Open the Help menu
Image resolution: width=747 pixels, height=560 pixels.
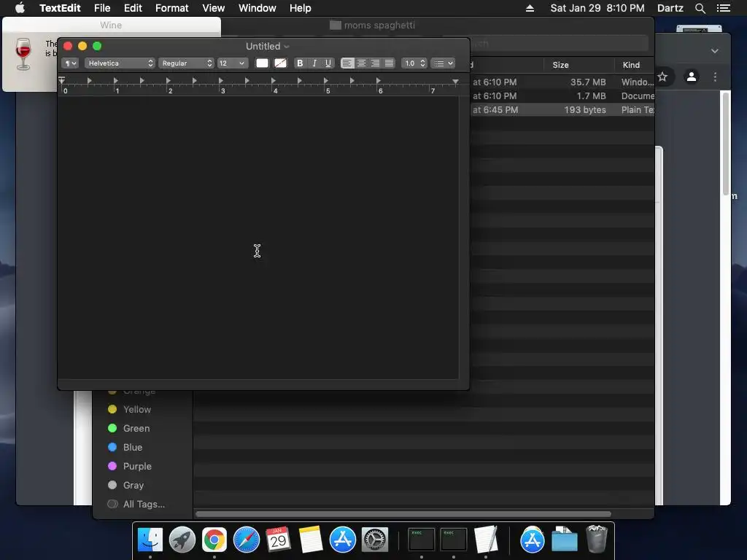[x=300, y=8]
